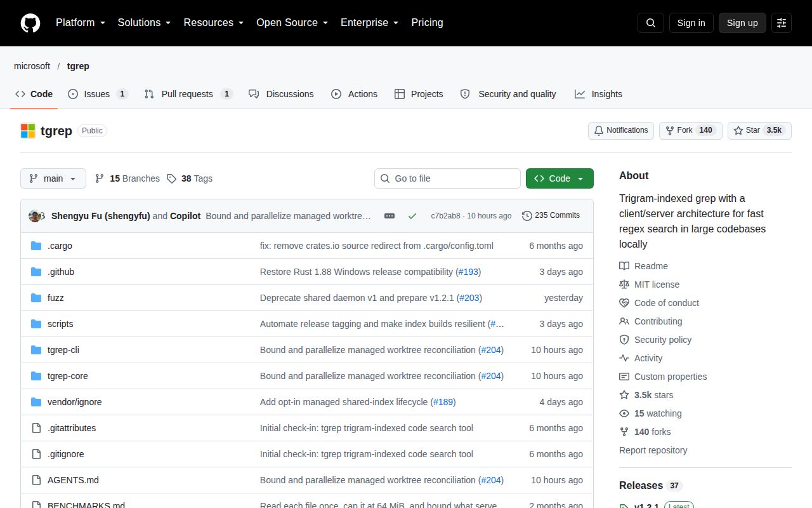Open the MIT license link
The image size is (812, 508).
point(649,284)
